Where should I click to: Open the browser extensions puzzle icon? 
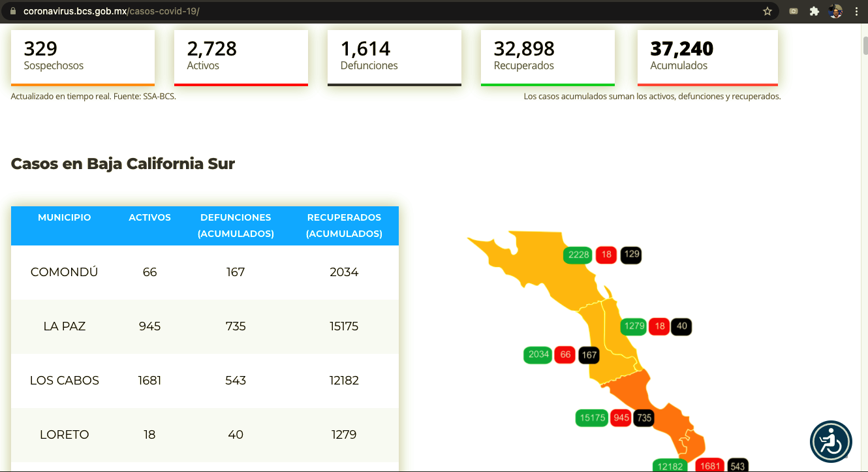click(814, 11)
